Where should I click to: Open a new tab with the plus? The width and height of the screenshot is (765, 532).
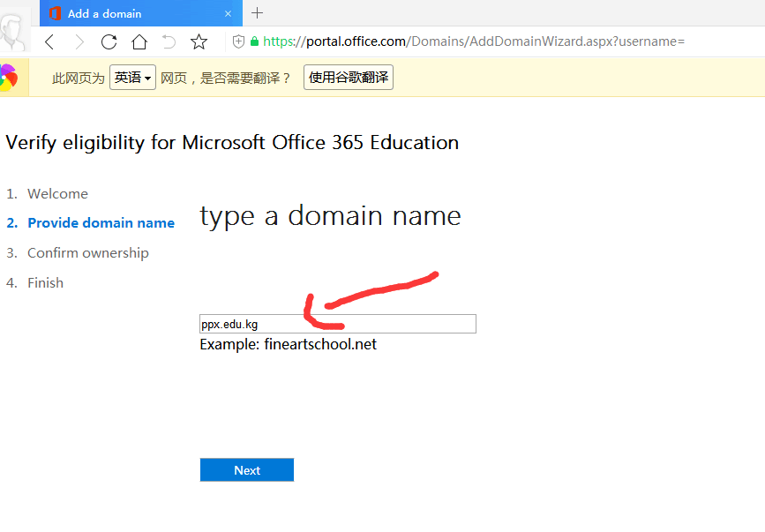258,13
